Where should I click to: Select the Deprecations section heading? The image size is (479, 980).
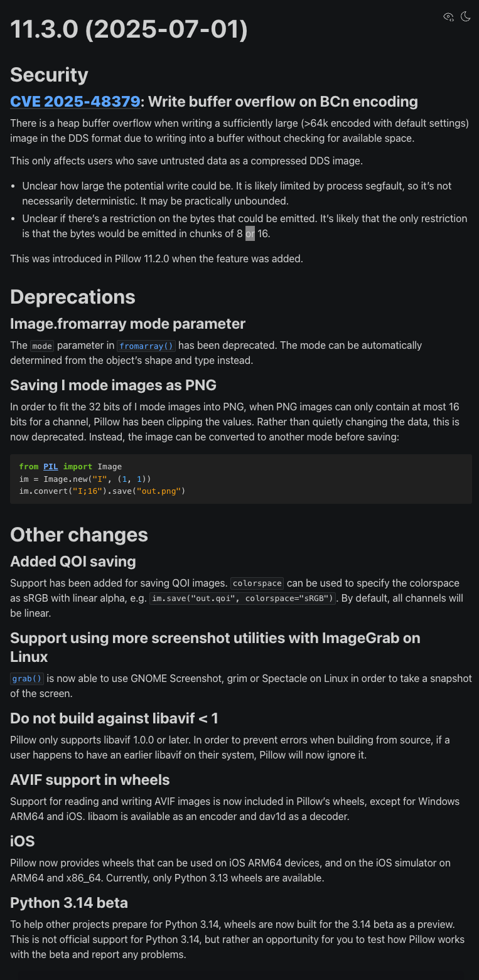point(73,297)
